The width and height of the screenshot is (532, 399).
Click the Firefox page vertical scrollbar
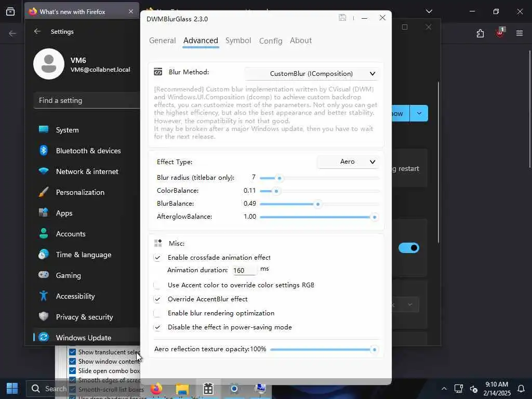coord(529,109)
